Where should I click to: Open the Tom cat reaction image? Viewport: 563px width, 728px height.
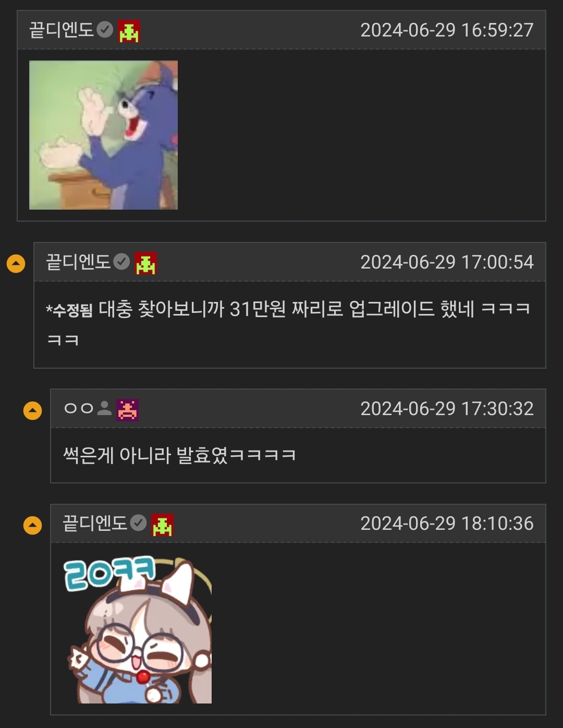[x=103, y=135]
